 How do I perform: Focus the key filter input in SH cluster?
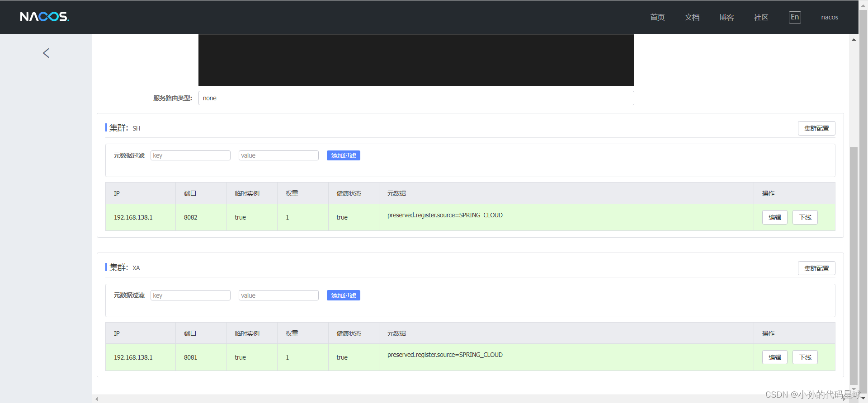[x=190, y=155]
